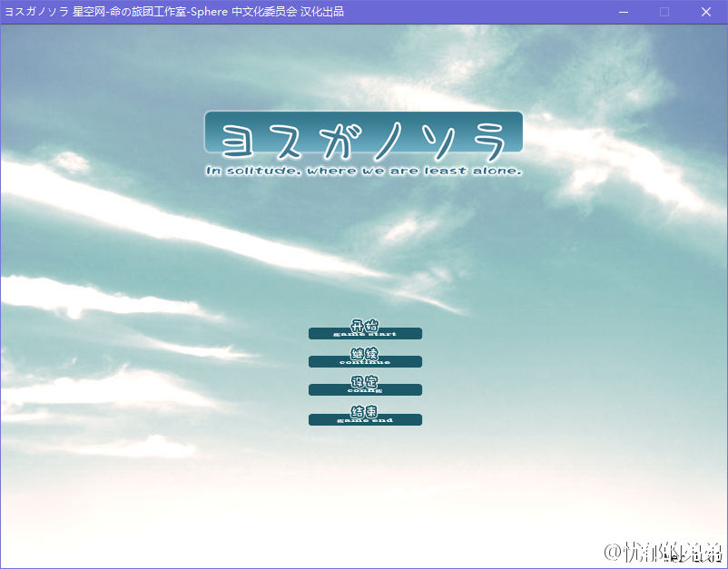
Task: Click the "game start" English label
Action: 365,335
